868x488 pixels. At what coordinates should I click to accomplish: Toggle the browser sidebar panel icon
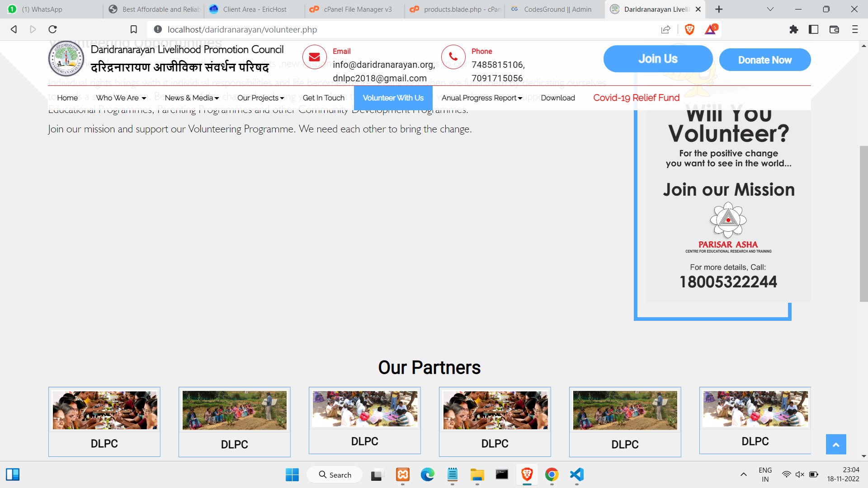813,29
